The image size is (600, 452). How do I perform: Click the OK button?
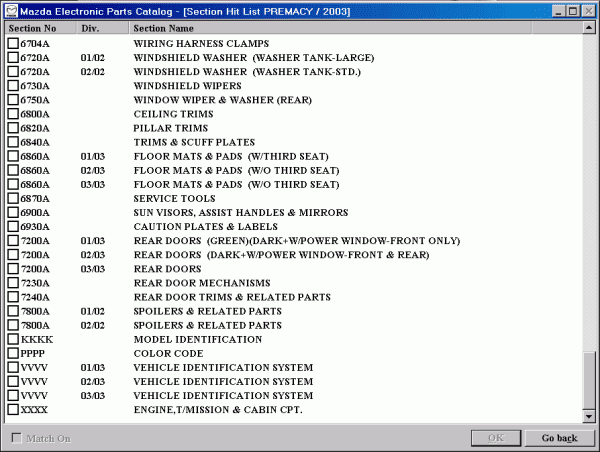pyautogui.click(x=496, y=438)
